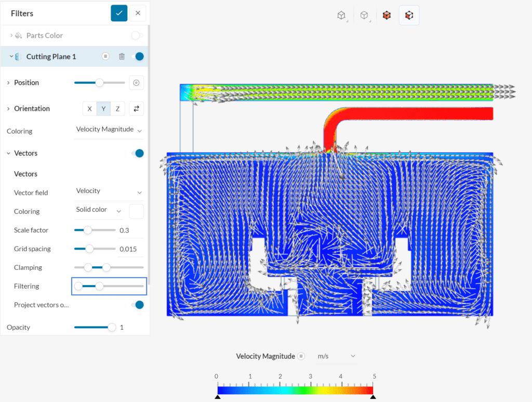Viewport: 532px width, 402px height.
Task: Open the m/s units dropdown
Action: click(x=336, y=356)
